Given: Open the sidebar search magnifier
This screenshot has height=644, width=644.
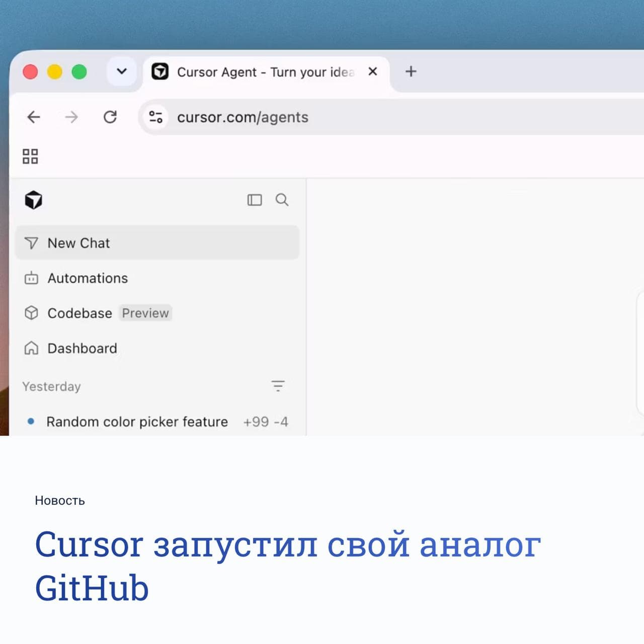Looking at the screenshot, I should [282, 200].
